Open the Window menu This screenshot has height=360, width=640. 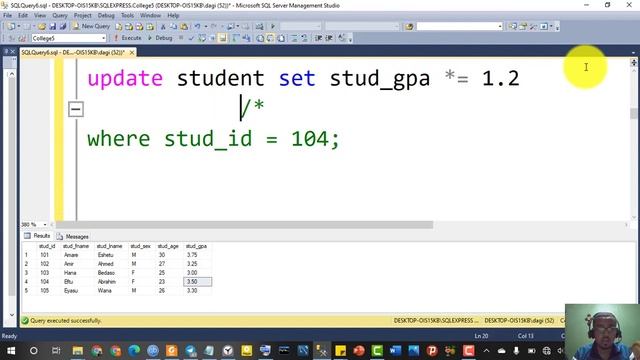point(150,15)
